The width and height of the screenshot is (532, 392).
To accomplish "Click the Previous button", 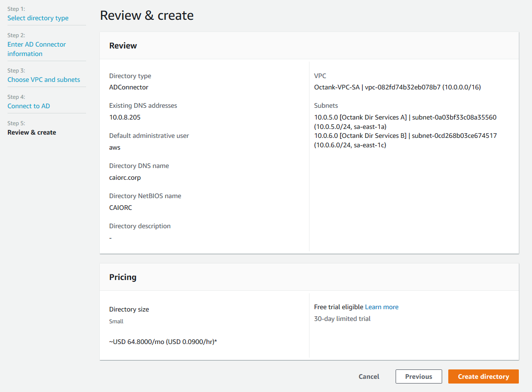I will [418, 376].
